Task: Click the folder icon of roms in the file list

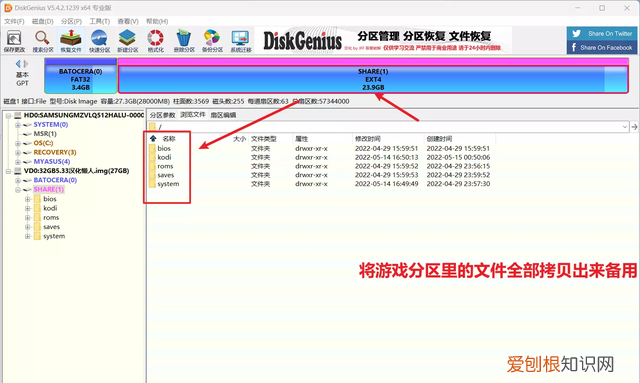Action: [x=153, y=166]
